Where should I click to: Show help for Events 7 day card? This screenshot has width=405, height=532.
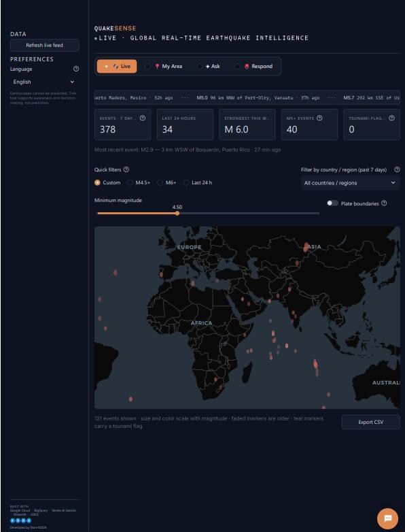click(143, 118)
